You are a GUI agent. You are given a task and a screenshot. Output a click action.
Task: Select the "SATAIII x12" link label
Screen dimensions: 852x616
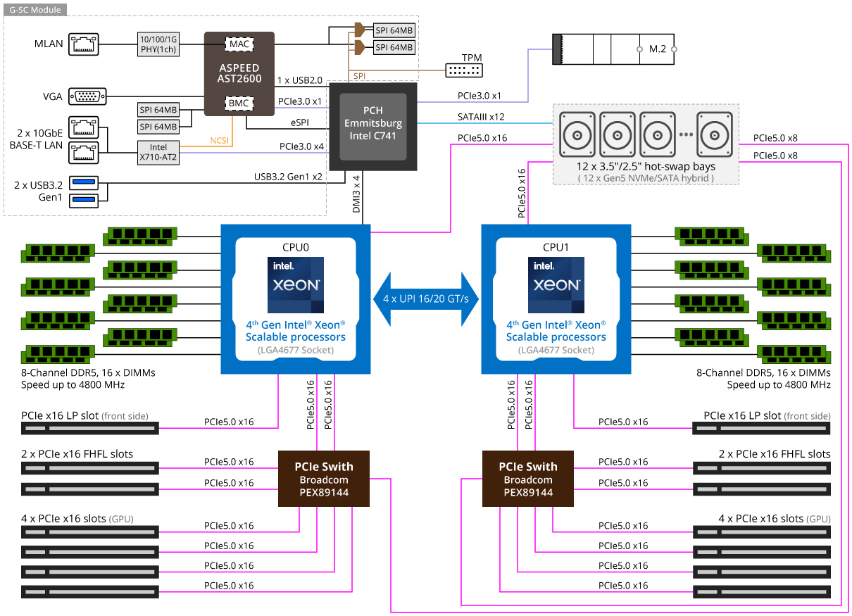481,117
